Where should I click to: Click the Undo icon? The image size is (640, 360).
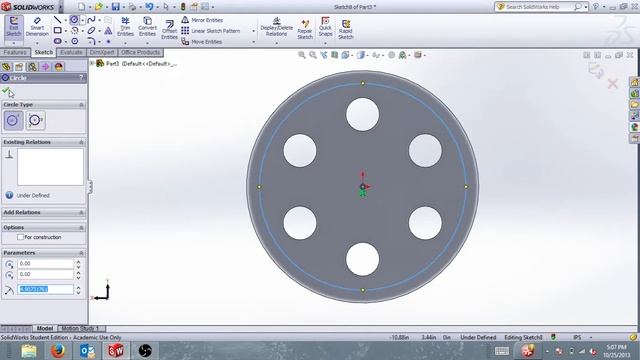(x=149, y=7)
